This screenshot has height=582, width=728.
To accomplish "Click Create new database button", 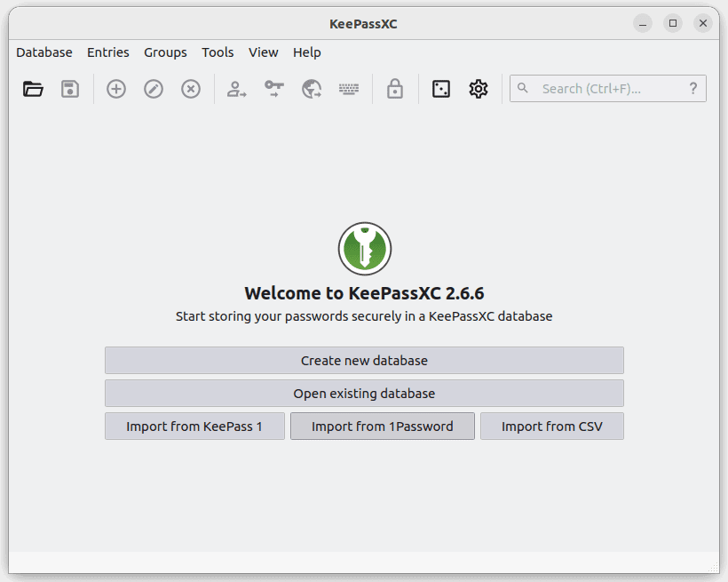I will tap(364, 360).
